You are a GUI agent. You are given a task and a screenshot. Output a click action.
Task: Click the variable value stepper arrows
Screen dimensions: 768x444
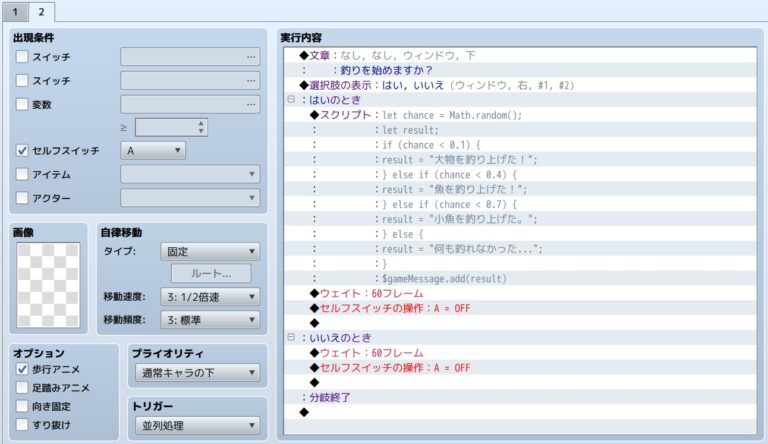(x=202, y=127)
